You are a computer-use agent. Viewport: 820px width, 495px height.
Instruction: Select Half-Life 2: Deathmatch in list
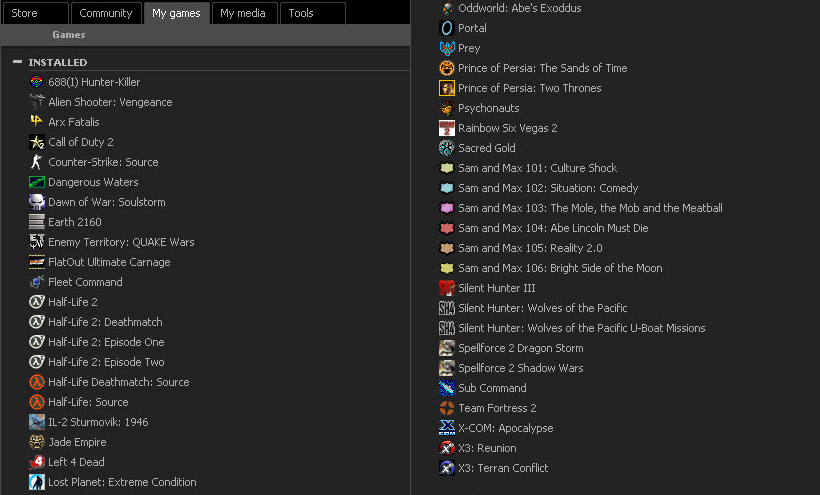(105, 322)
